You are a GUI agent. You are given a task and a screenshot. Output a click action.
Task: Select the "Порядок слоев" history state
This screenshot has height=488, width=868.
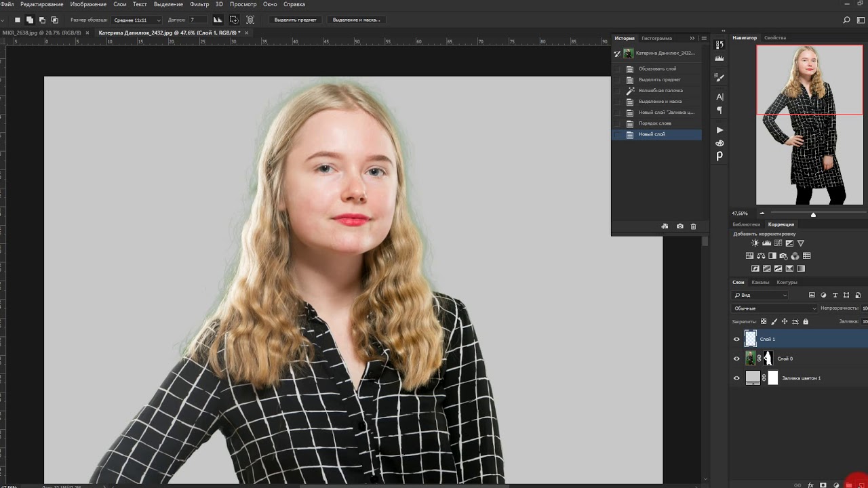(x=656, y=123)
